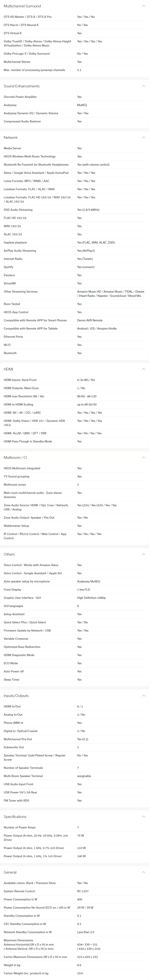The image size is (149, 980).
Task: Select the '8k/60 - 4k/120' value
Action: pyautogui.click(x=87, y=396)
